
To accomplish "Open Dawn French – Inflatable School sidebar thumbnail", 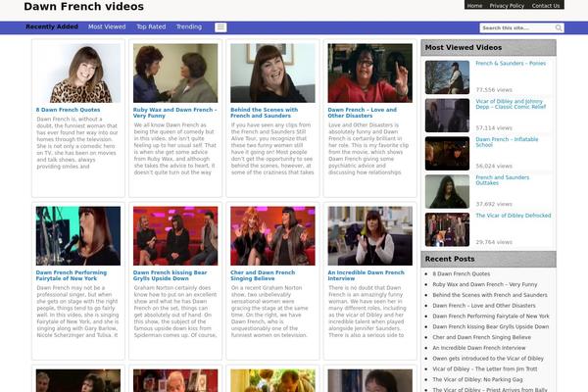I will point(447,154).
